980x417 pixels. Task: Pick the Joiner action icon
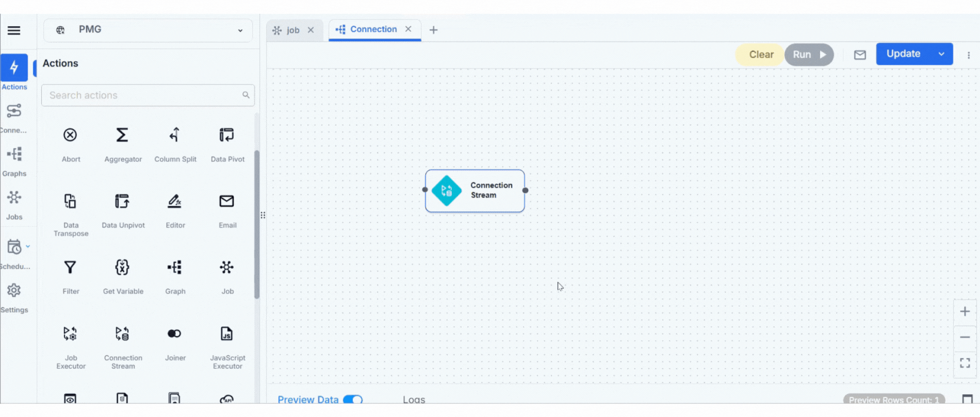pyautogui.click(x=174, y=334)
